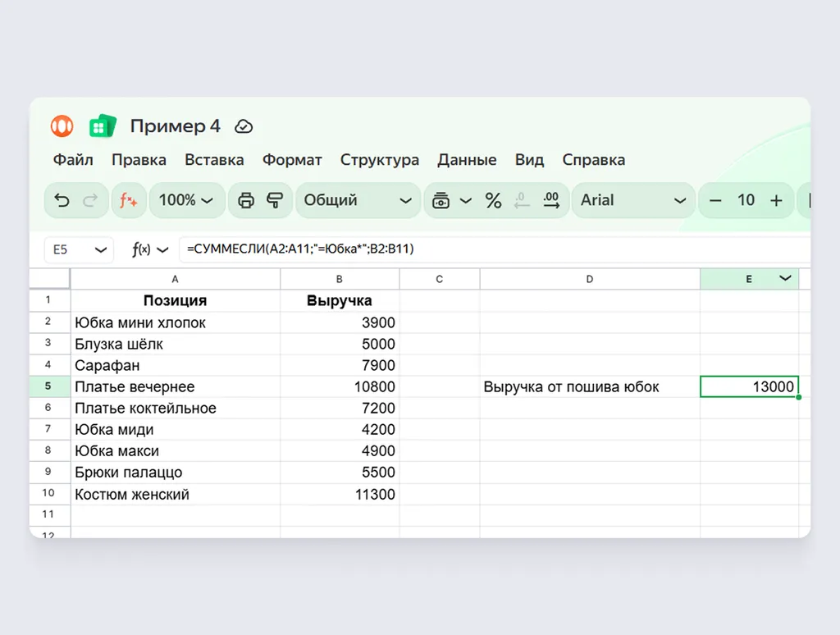Select cell Выручка от пошива юбок

point(590,387)
